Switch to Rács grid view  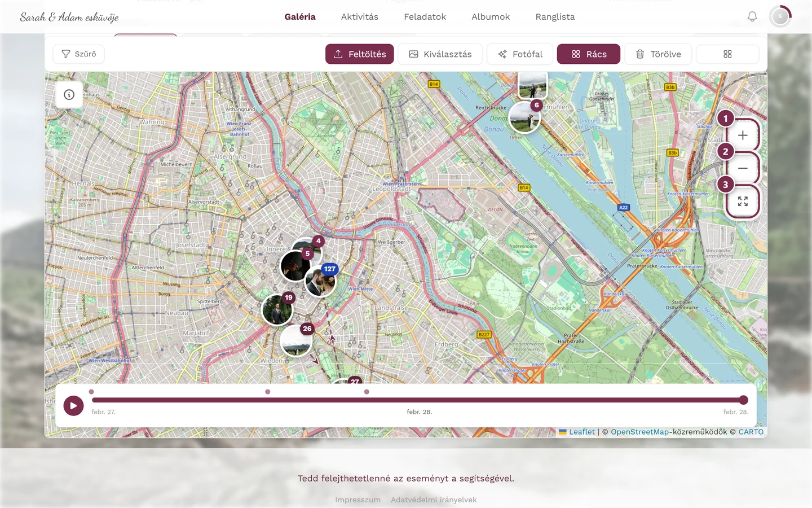pyautogui.click(x=589, y=54)
